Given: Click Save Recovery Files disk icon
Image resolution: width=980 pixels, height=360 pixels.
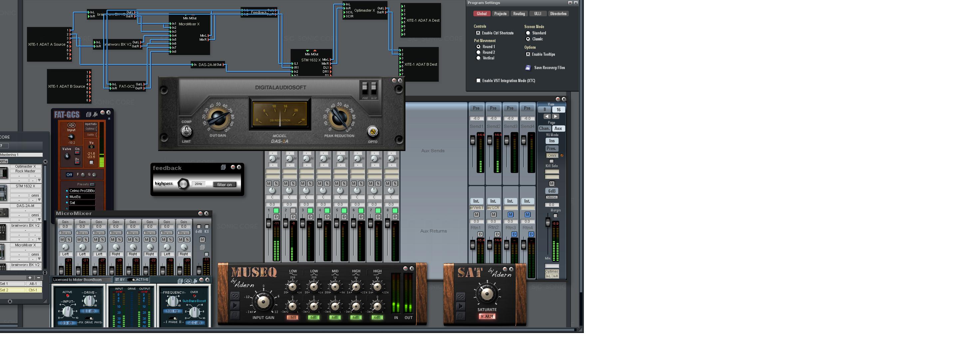Looking at the screenshot, I should click(528, 68).
